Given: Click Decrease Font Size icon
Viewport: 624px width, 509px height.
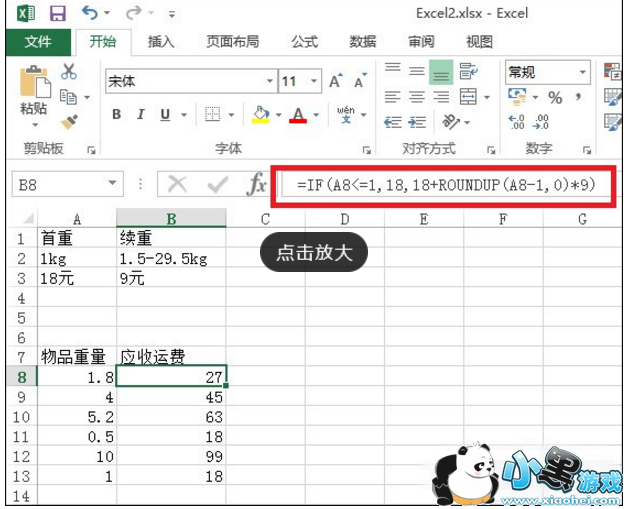Looking at the screenshot, I should (x=361, y=81).
